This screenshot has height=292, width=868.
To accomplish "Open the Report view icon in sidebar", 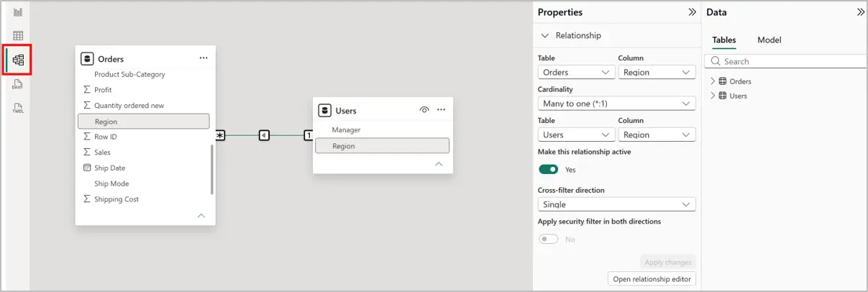I will [x=18, y=12].
